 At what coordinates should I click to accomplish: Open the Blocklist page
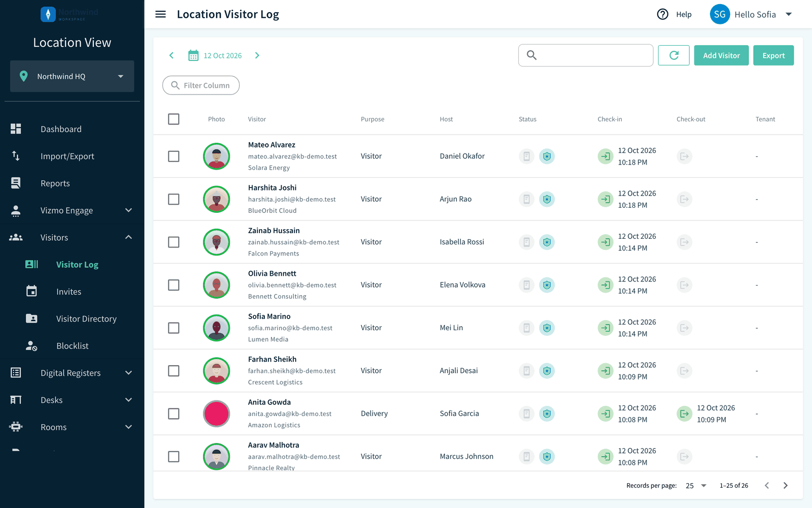coord(72,346)
